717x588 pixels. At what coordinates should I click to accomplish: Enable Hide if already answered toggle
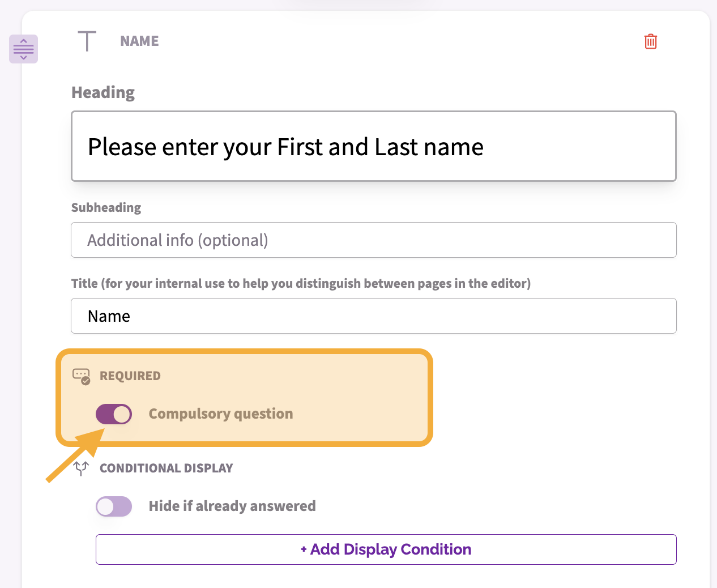coord(114,506)
